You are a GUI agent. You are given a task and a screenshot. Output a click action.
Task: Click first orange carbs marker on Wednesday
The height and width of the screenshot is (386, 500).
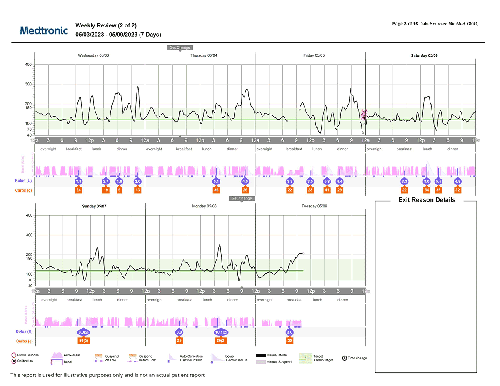[78, 190]
